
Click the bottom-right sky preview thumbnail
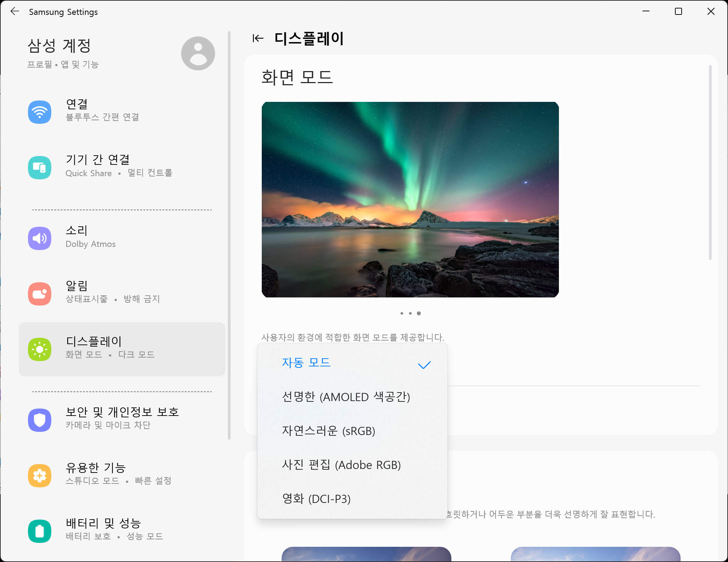(x=596, y=554)
